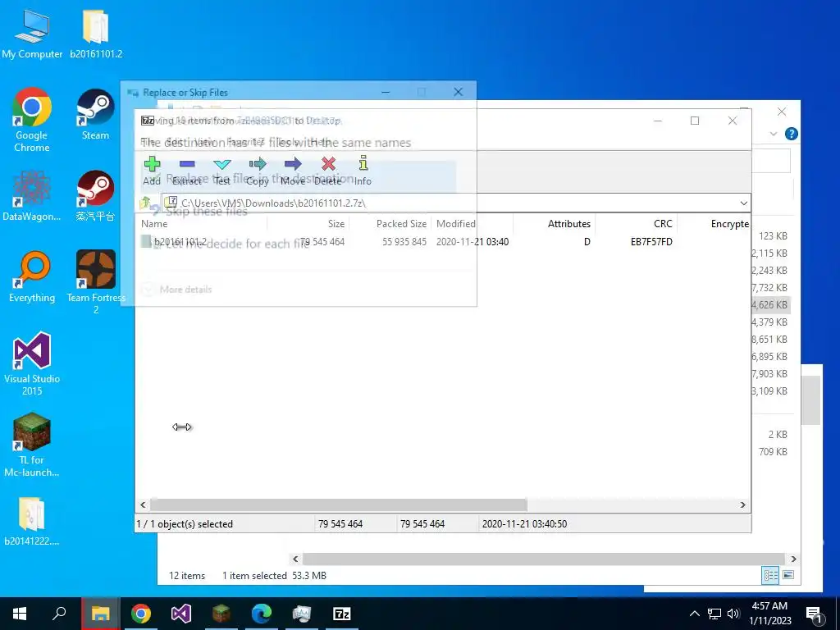Sort by the Packed Size column
The image size is (840, 630).
coord(401,224)
